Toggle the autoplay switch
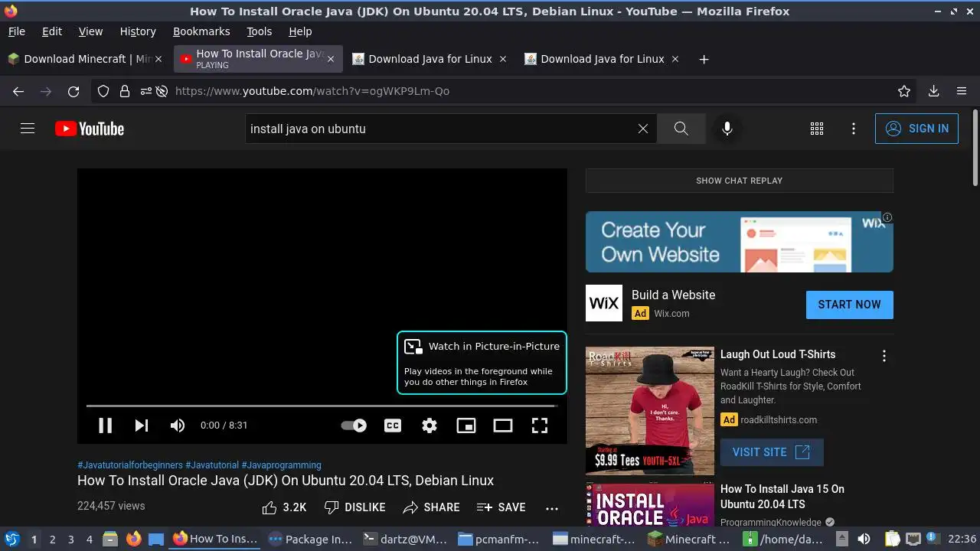 pos(354,425)
